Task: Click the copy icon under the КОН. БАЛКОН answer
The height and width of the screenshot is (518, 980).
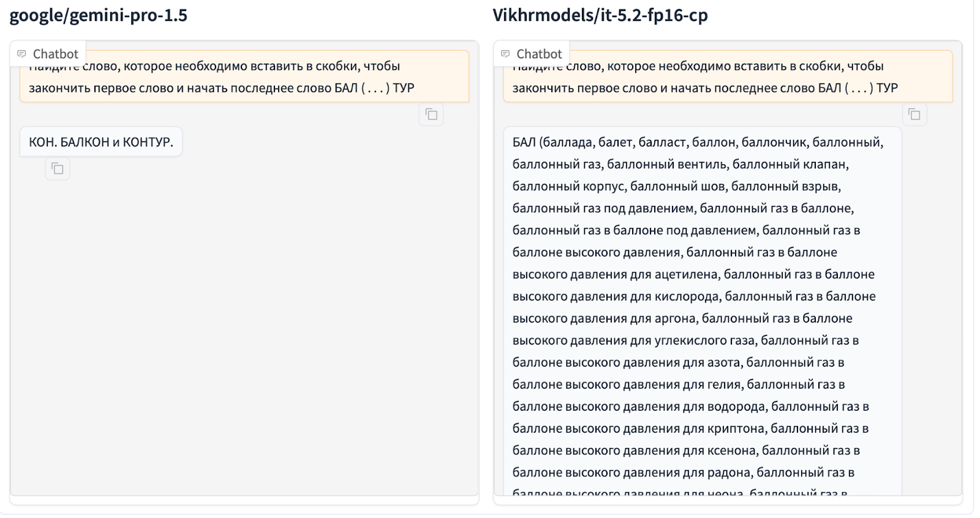Action: point(57,168)
